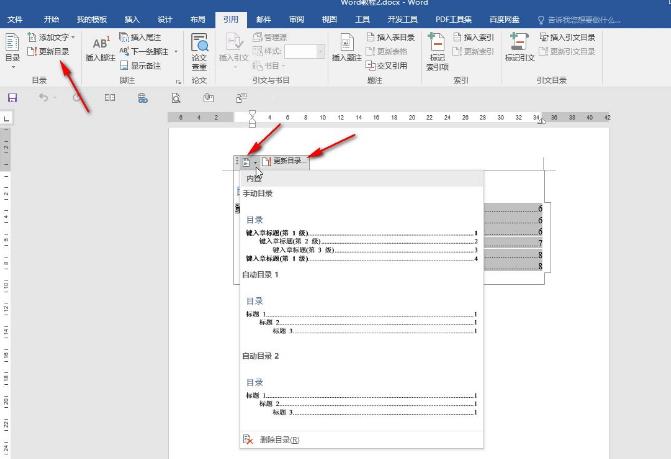This screenshot has width=671, height=459.
Task: Open the 下一条脚注 dropdown arrow
Action: [x=176, y=52]
